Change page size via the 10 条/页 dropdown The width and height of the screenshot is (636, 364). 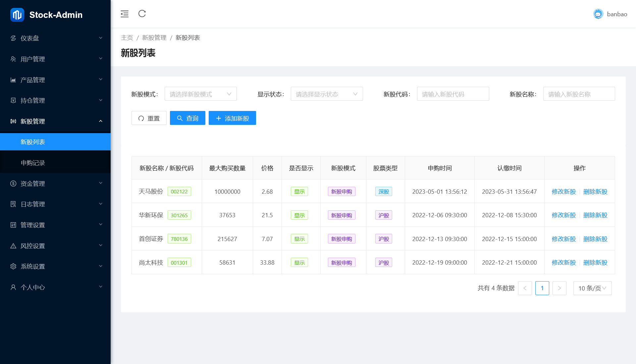592,288
